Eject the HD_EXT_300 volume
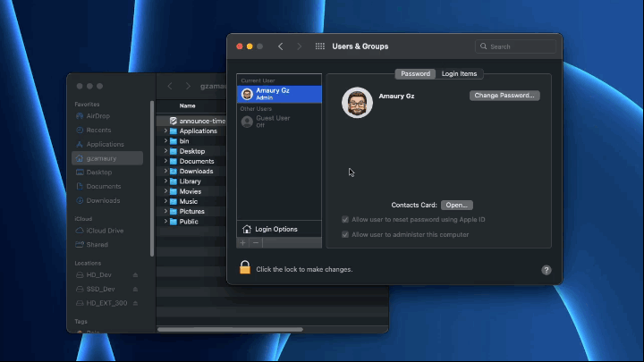644x362 pixels. click(135, 303)
